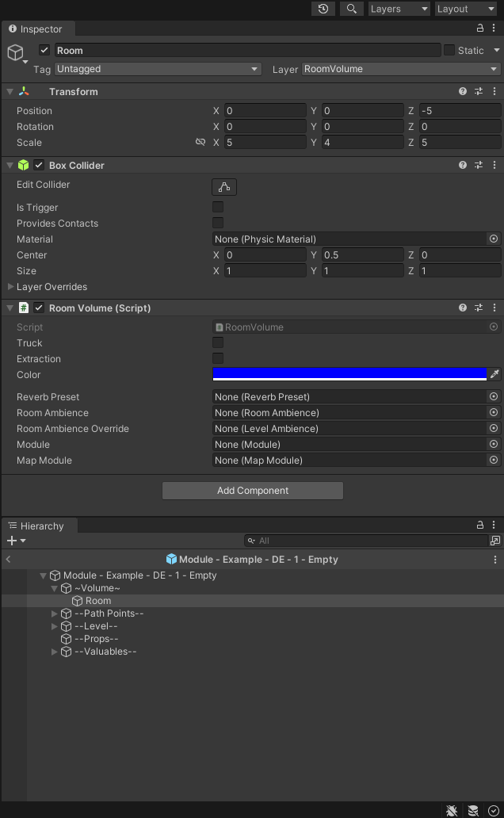Click the cache server status icon
This screenshot has width=504, height=818.
473,810
